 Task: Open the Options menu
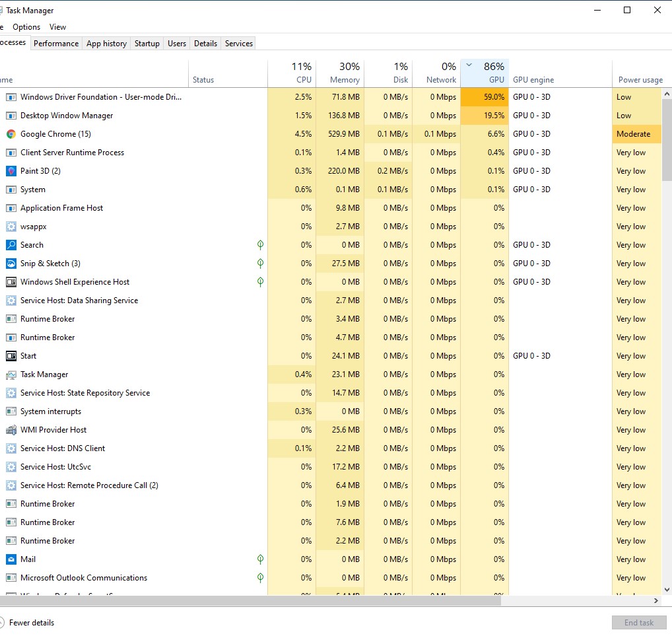point(26,27)
